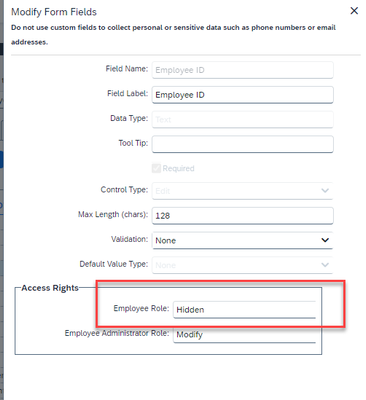Open Employee Role access dropdown showing Hidden
This screenshot has height=400, width=366.
[x=244, y=310]
